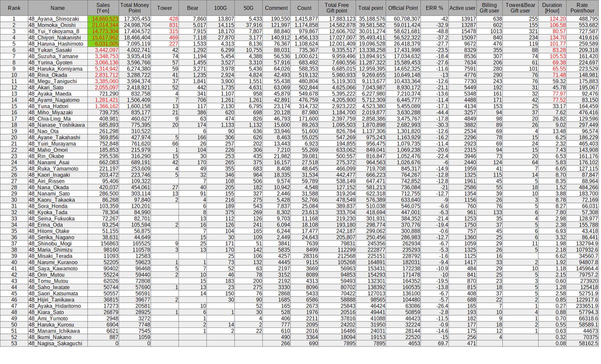Select the Official Point column header
The width and height of the screenshot is (601, 364).
[x=403, y=8]
